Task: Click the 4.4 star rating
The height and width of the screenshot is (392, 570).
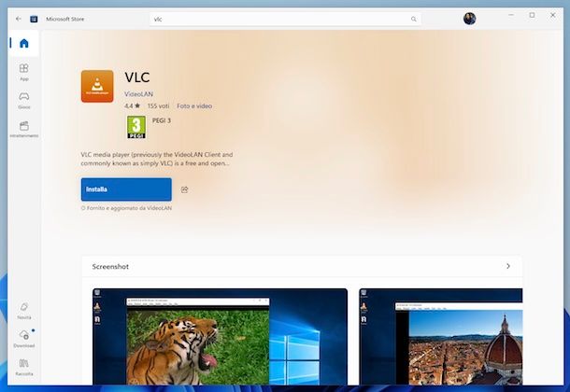Action: pos(132,106)
